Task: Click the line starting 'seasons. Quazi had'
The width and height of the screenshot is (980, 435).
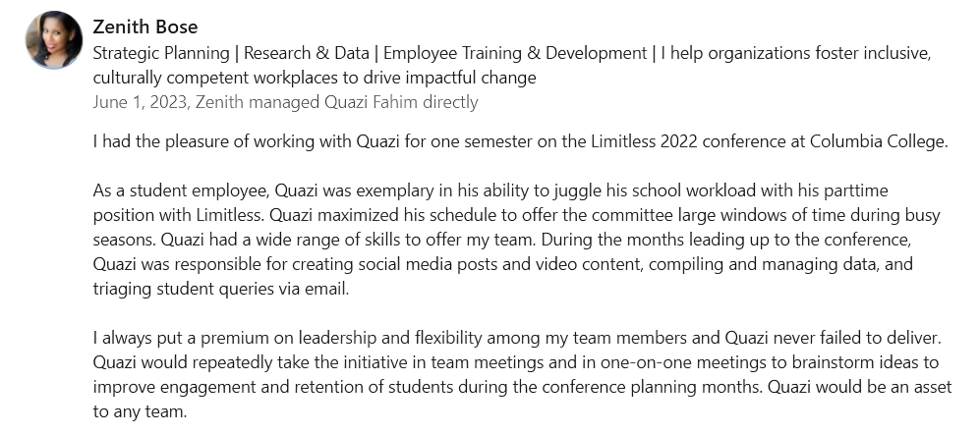Action: click(x=502, y=240)
